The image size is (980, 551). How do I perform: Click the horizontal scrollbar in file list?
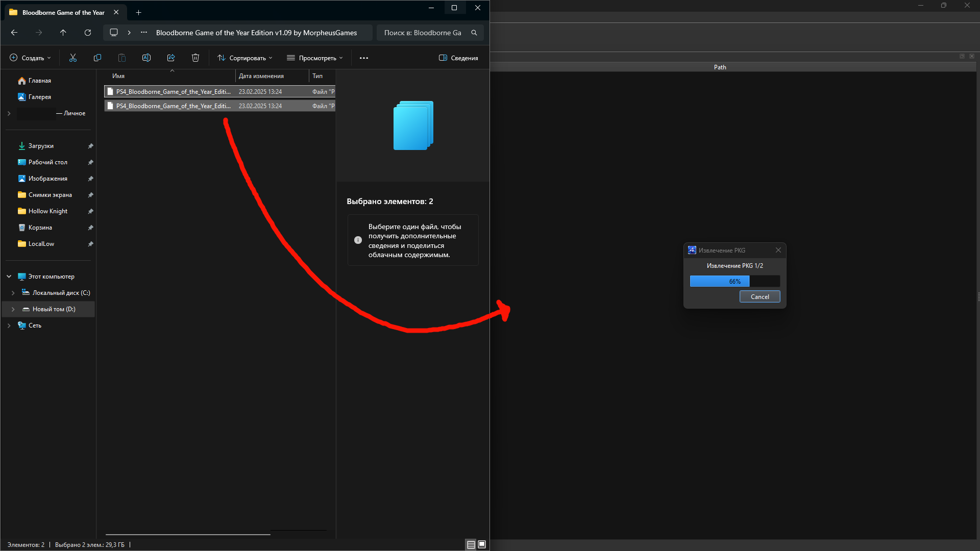coord(188,535)
